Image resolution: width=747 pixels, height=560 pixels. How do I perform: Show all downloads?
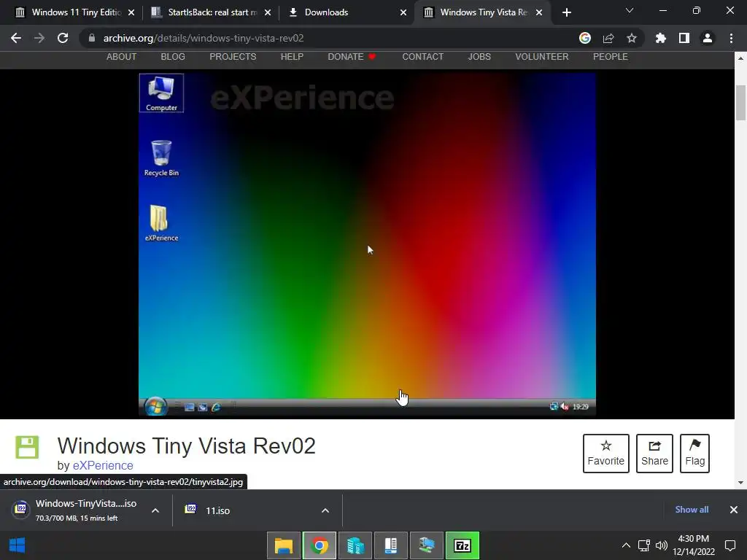pos(692,510)
